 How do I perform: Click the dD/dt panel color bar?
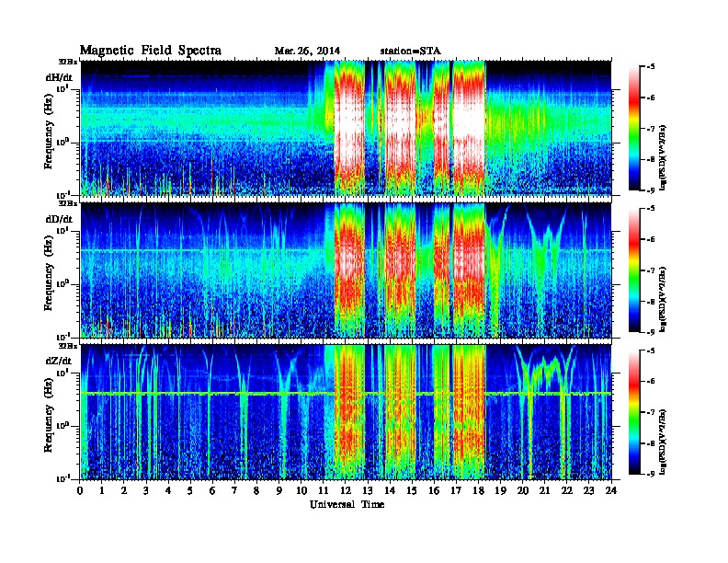tap(634, 270)
